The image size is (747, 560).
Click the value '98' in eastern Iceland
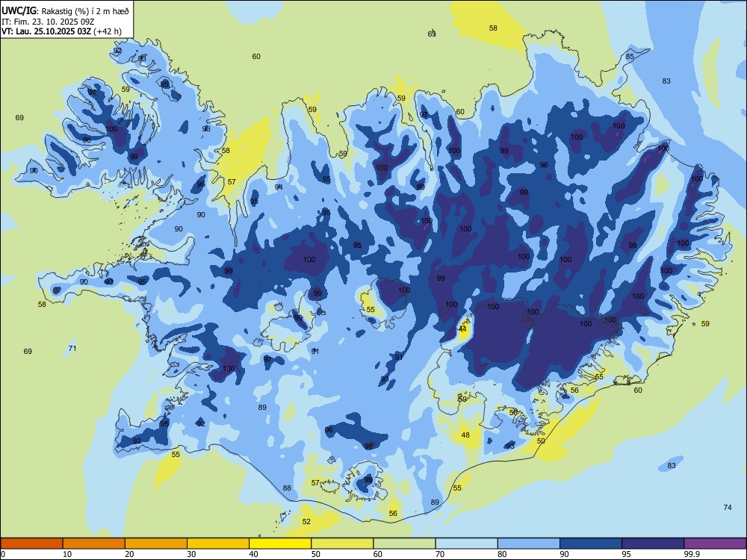click(633, 245)
